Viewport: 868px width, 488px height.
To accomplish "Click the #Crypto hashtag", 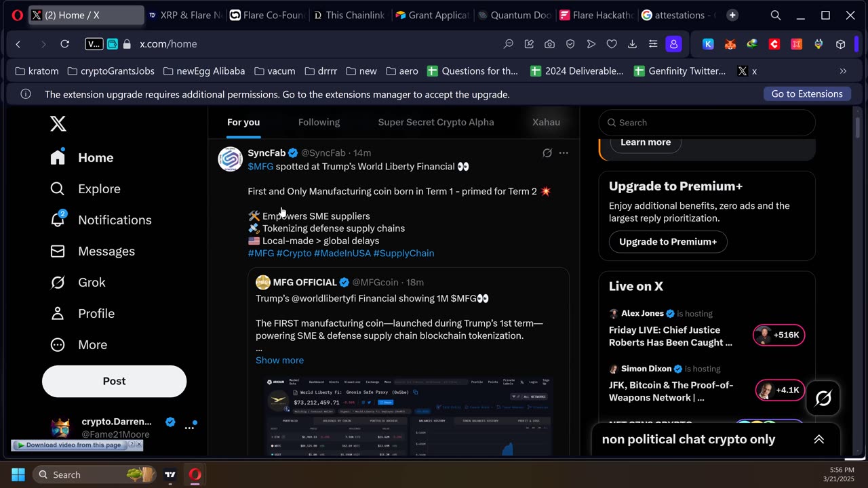I will 294,253.
